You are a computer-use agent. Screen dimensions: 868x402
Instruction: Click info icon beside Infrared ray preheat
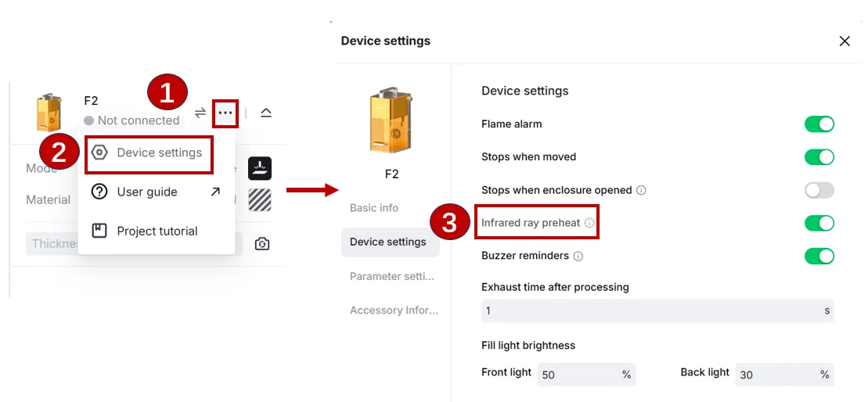pos(589,223)
